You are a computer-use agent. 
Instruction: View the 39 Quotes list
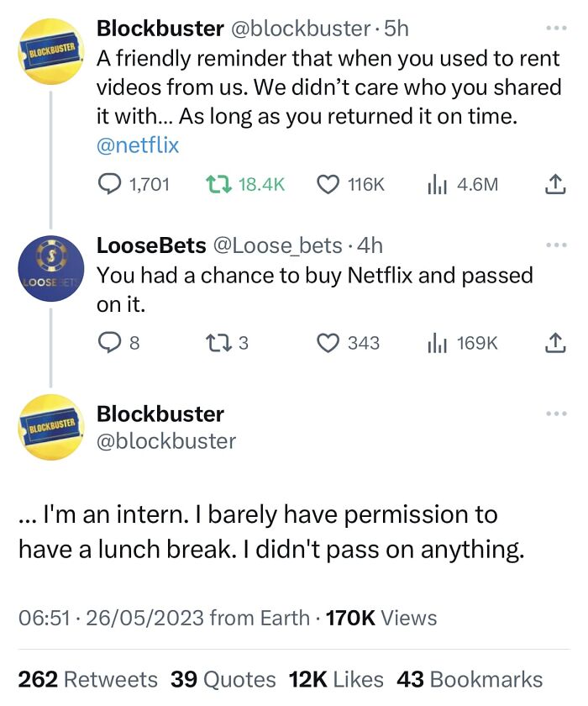pos(223,679)
